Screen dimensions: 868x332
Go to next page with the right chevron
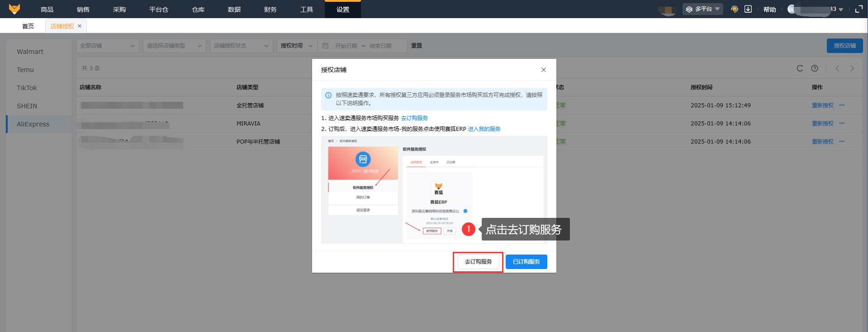(x=852, y=68)
